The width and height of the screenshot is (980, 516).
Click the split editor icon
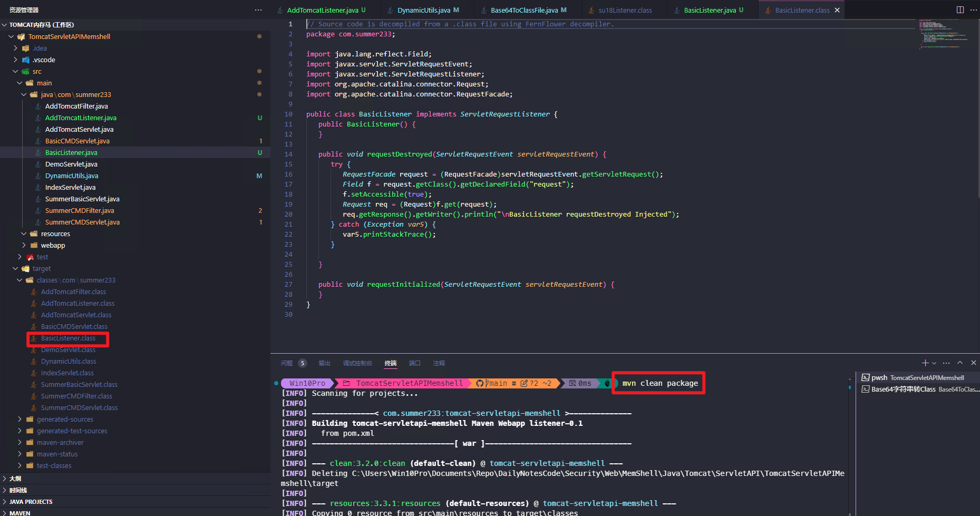pos(960,10)
